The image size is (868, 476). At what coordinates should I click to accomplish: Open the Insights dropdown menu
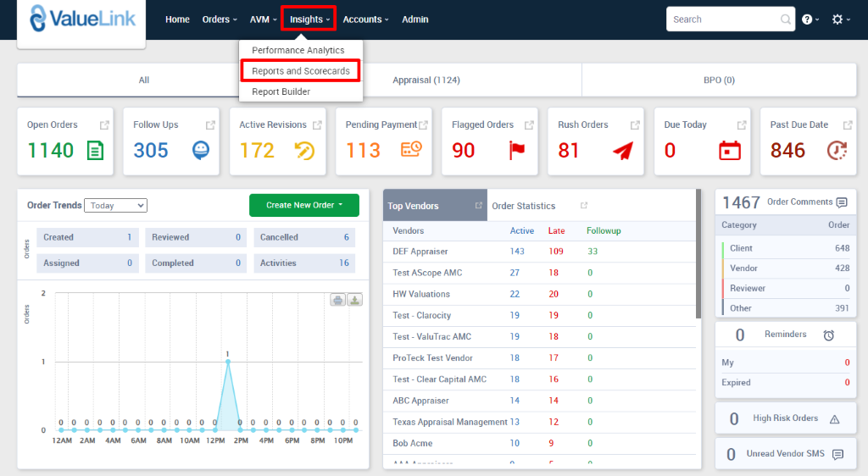click(x=309, y=19)
